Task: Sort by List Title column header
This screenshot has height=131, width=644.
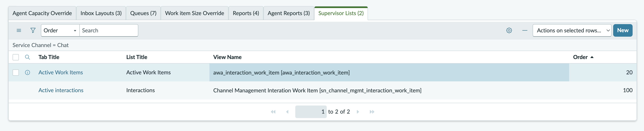Action: tap(137, 57)
